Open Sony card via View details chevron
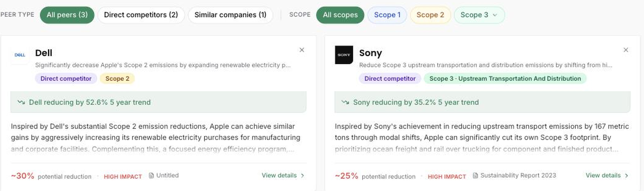Image resolution: width=644 pixels, height=191 pixels. (627, 176)
